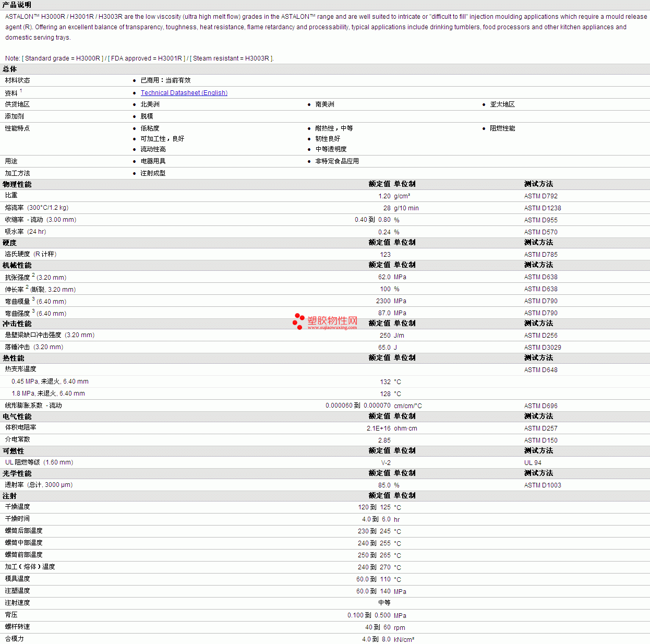The width and height of the screenshot is (650, 644).
Task: Select ASTM D570 test method
Action: [x=541, y=232]
